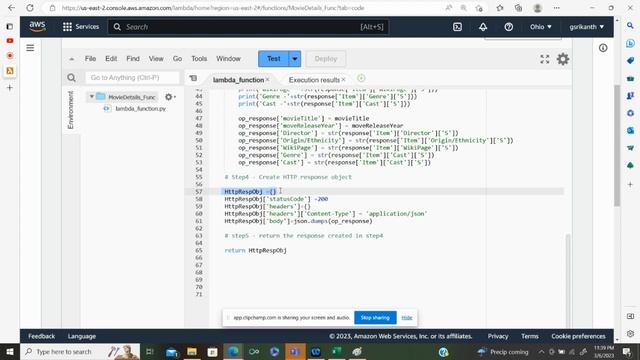Viewport: 640px width, 360px height.
Task: Close the lambda_function tab
Action: [267, 80]
